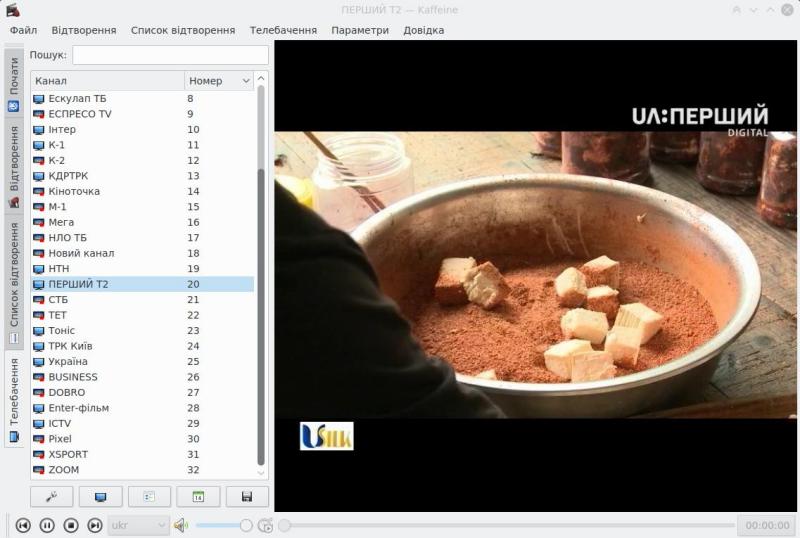The height and width of the screenshot is (538, 800).
Task: Click the monitor-icon OSD button
Action: (x=100, y=496)
